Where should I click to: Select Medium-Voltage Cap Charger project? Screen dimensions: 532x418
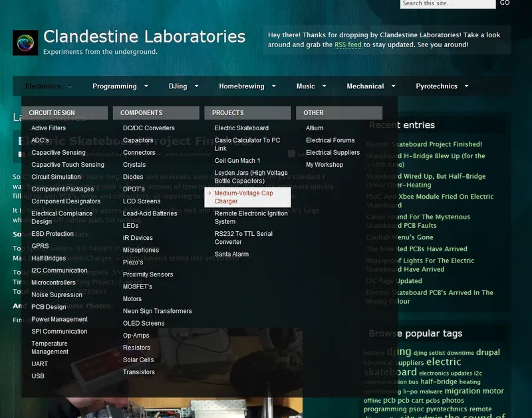tap(243, 197)
